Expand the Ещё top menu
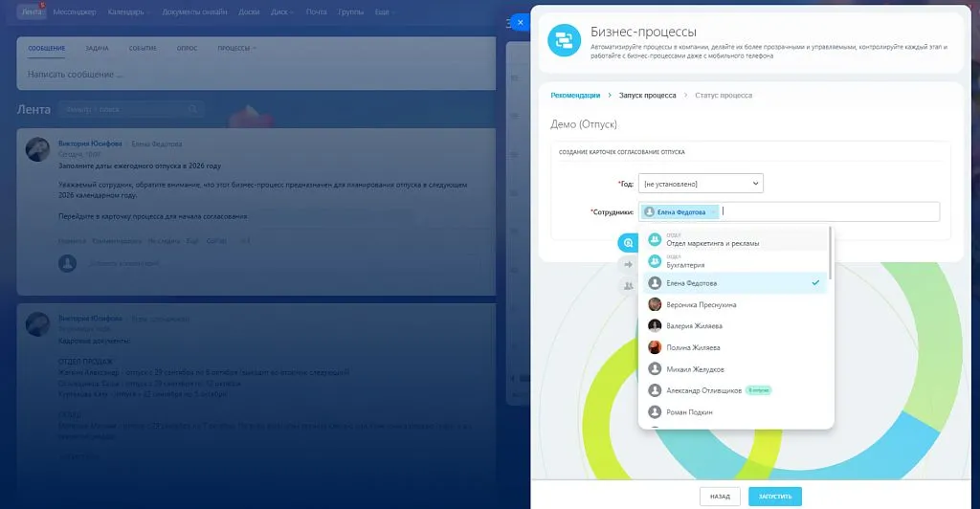 tap(385, 11)
